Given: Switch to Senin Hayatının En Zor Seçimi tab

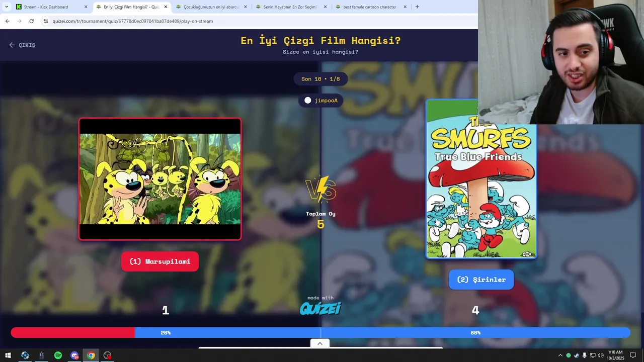Looking at the screenshot, I should [x=290, y=7].
